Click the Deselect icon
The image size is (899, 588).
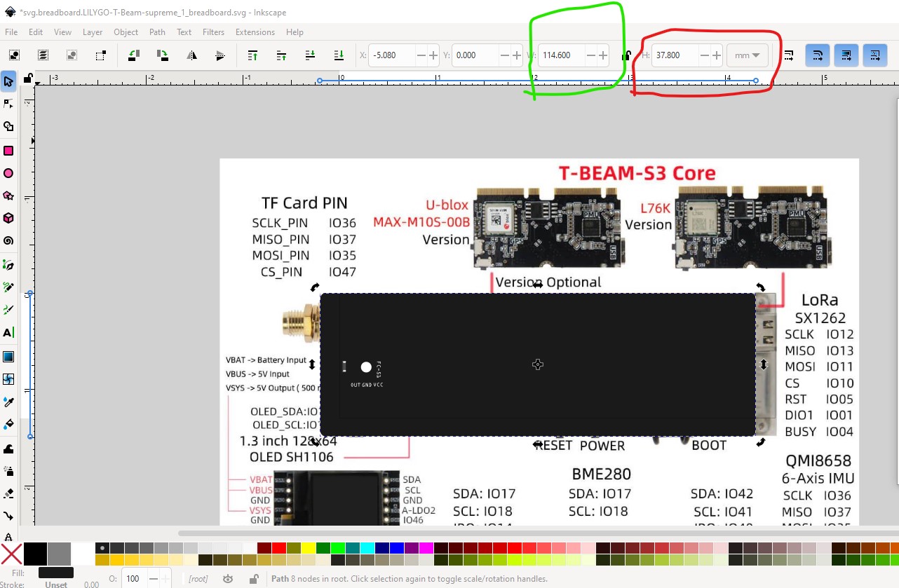click(x=72, y=55)
